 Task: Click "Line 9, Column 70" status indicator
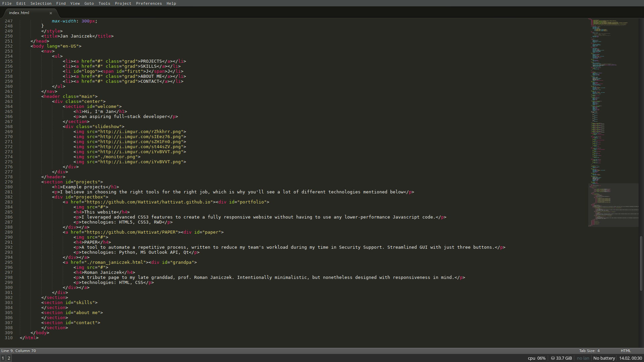19,351
